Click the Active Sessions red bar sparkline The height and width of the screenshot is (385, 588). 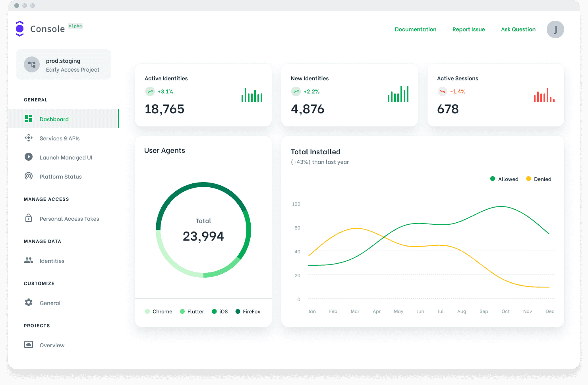[544, 95]
